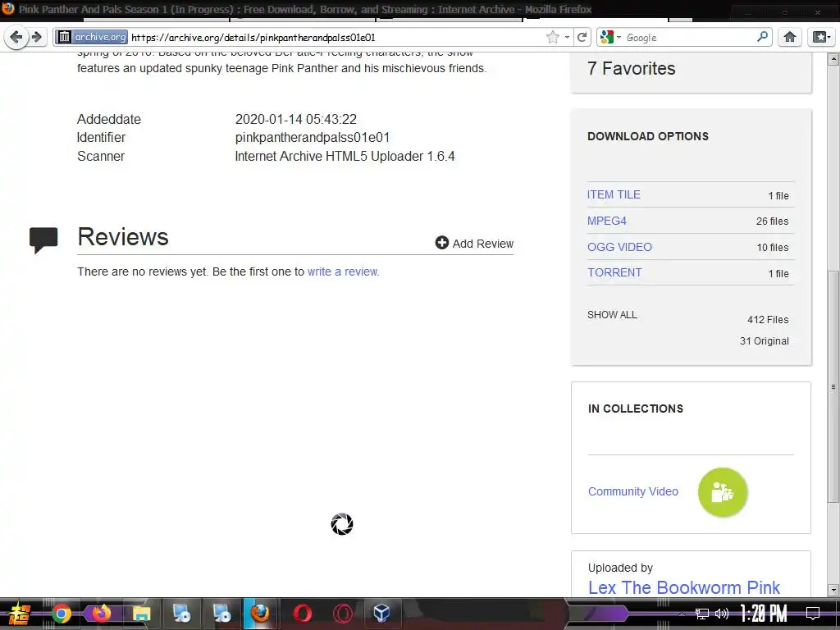Open the volume speaker tray icon
The height and width of the screenshot is (630, 840).
click(722, 614)
